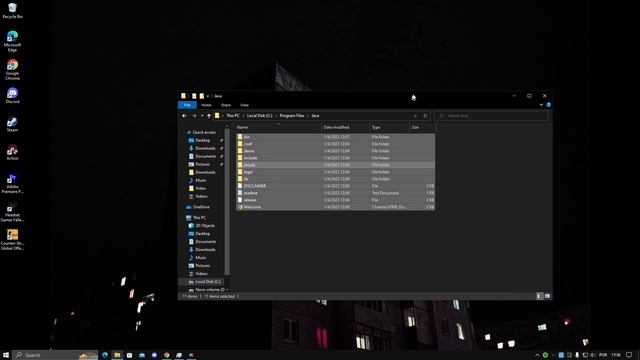Open the Home ribbon tab
Image resolution: width=640 pixels, height=360 pixels.
click(x=206, y=105)
